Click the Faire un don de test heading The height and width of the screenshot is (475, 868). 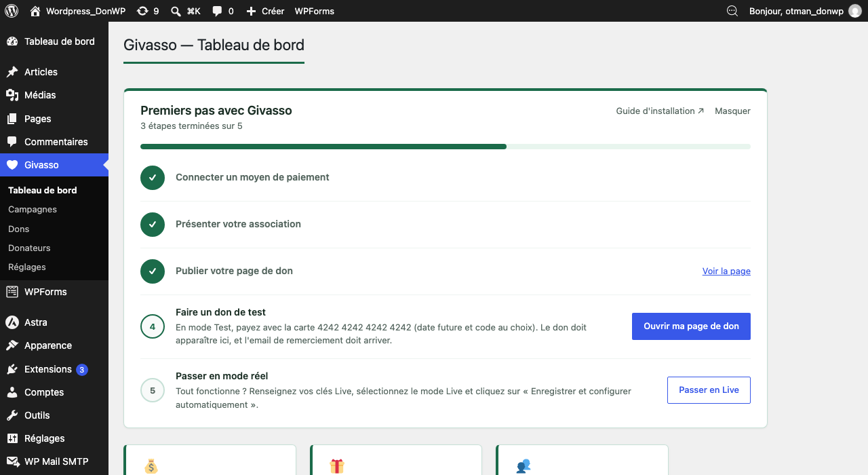pos(220,312)
